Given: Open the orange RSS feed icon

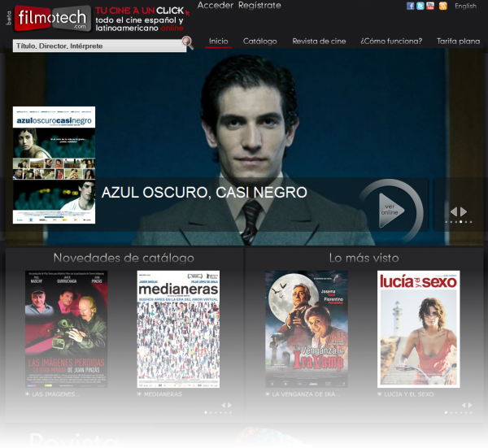Looking at the screenshot, I should (x=443, y=6).
